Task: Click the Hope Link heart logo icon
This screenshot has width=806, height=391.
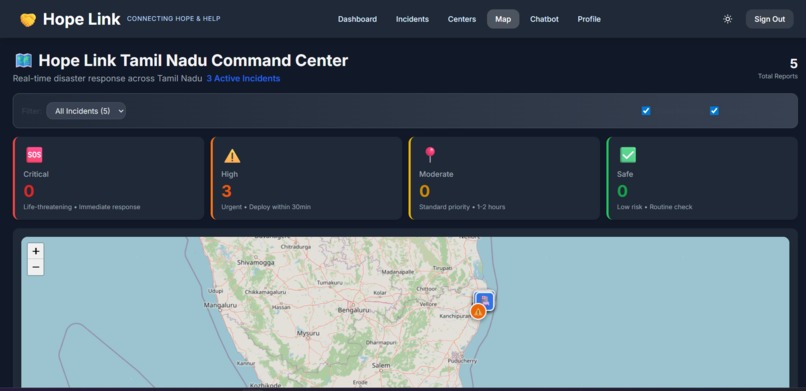Action: (28, 20)
